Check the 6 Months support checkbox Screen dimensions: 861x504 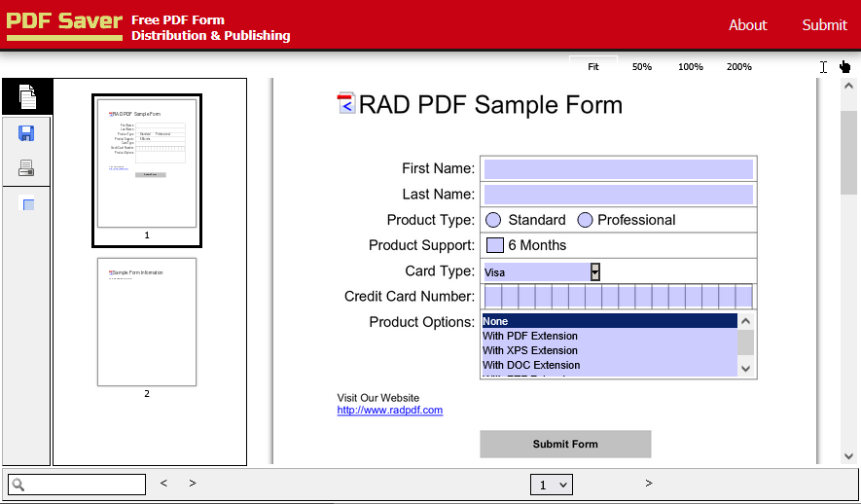pyautogui.click(x=495, y=245)
